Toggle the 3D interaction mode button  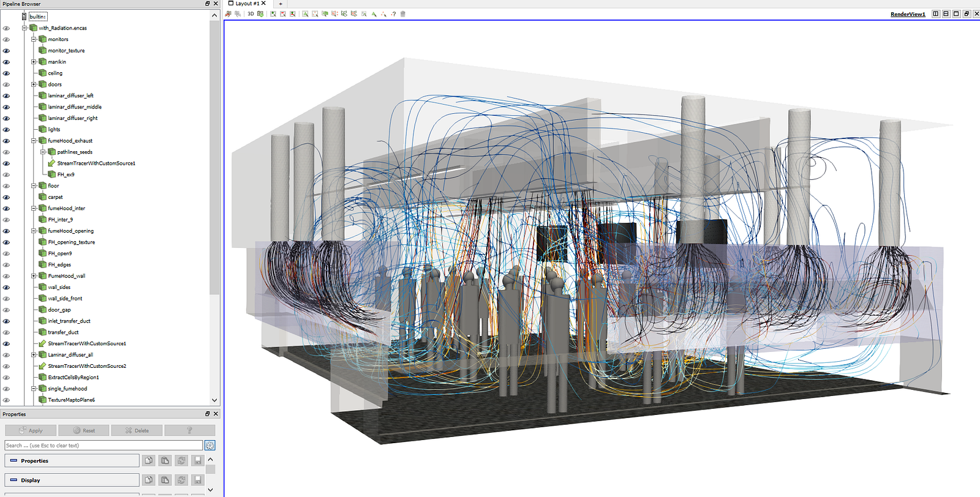coord(251,13)
